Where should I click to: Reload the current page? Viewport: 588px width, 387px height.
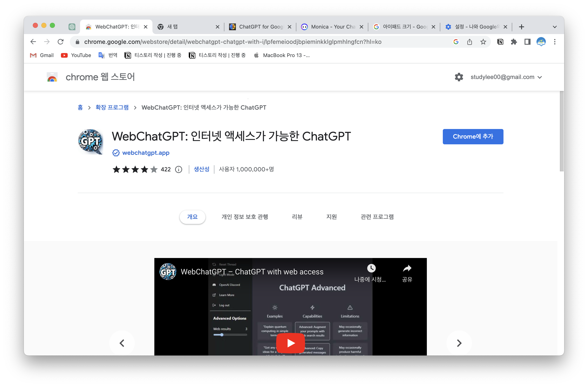point(60,42)
